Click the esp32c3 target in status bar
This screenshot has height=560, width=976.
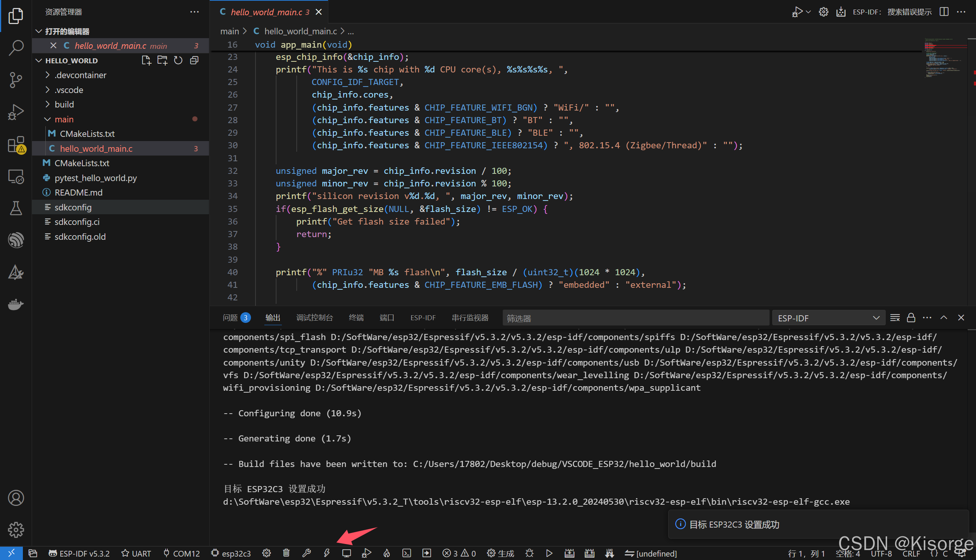[x=231, y=553]
